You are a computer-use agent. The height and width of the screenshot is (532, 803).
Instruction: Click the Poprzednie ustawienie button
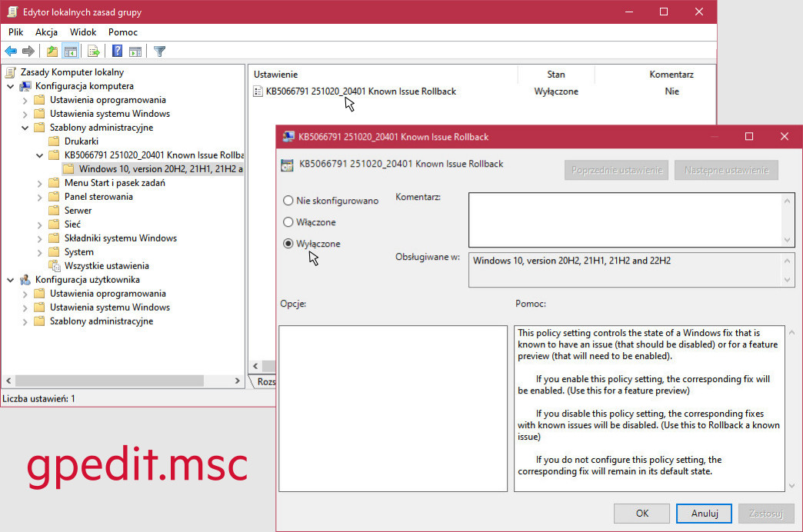(617, 170)
